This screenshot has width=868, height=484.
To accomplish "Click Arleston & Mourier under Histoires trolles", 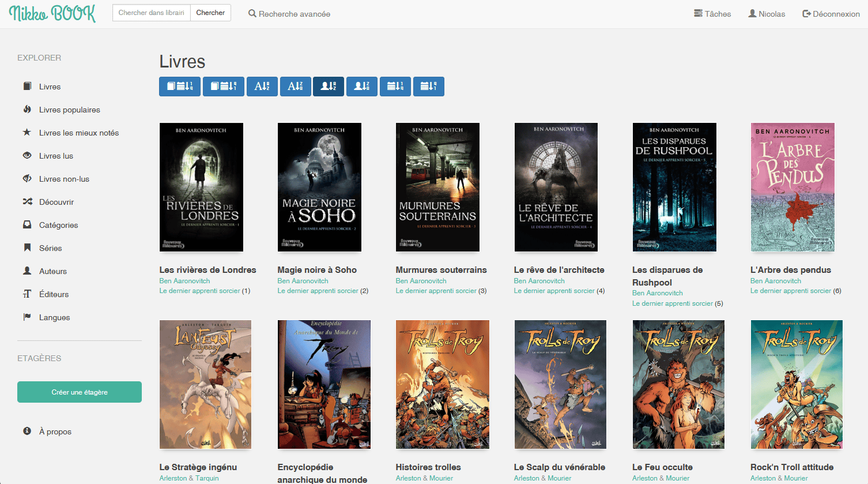I will click(x=424, y=478).
